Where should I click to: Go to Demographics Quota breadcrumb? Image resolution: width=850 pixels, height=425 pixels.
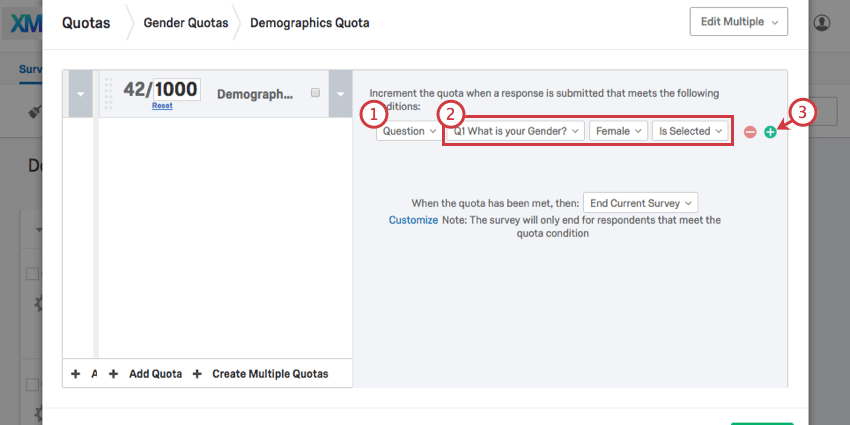(x=310, y=23)
